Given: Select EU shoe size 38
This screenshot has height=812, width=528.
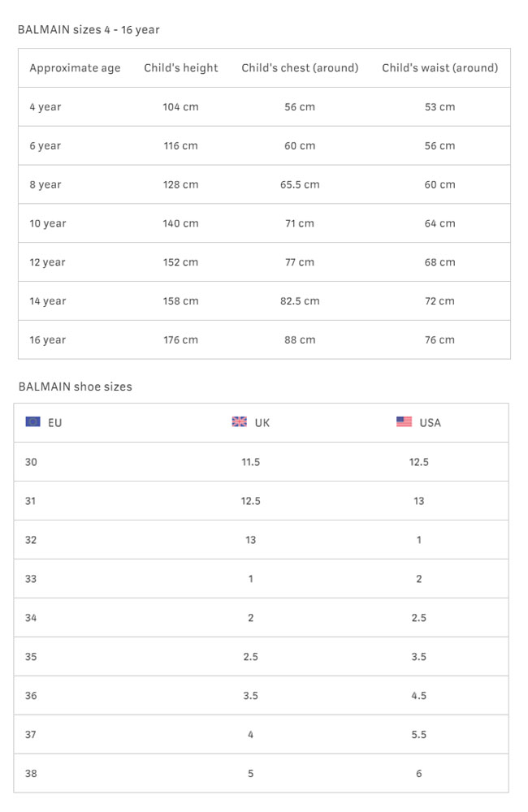Looking at the screenshot, I should (x=31, y=774).
